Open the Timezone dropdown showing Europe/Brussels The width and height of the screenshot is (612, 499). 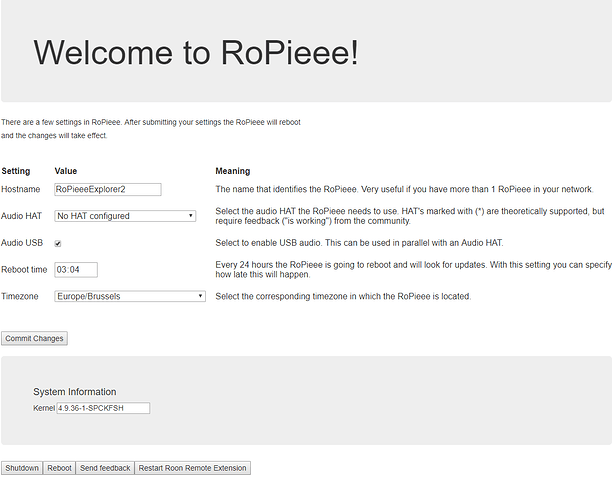[x=130, y=296]
